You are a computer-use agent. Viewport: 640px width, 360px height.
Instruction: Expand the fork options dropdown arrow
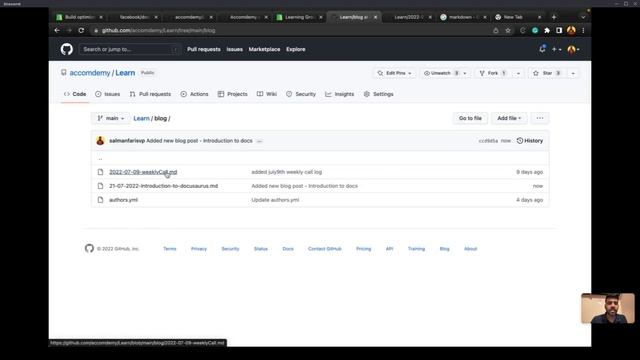coord(518,73)
